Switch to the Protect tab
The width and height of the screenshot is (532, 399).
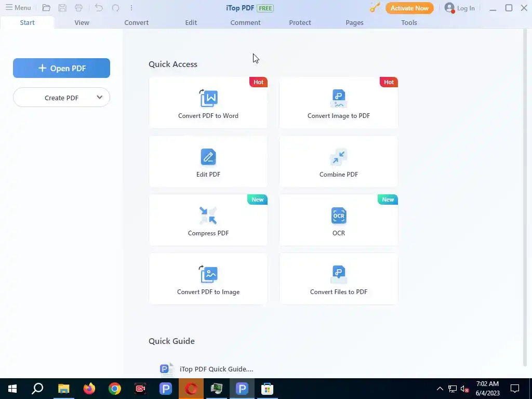(x=300, y=22)
